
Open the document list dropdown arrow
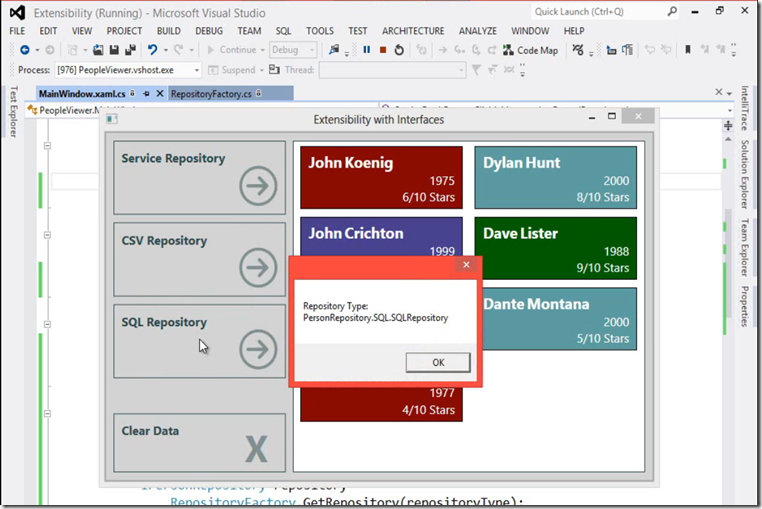tap(729, 93)
